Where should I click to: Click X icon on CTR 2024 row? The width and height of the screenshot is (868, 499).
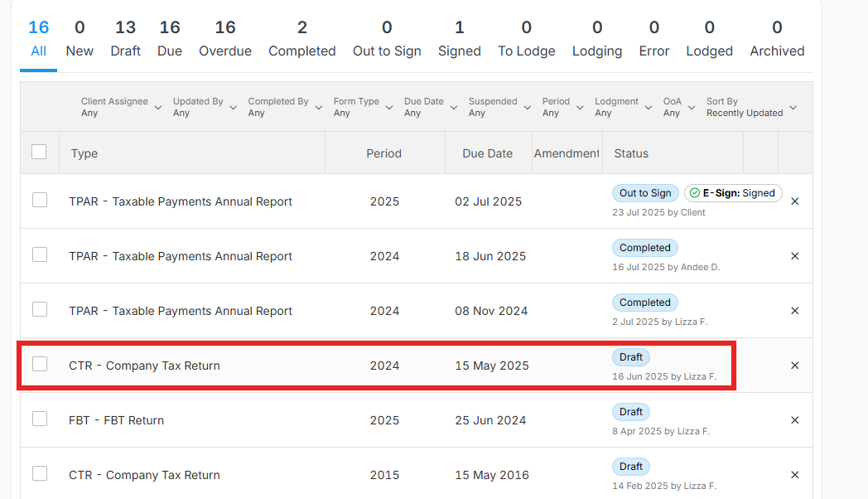pos(795,366)
